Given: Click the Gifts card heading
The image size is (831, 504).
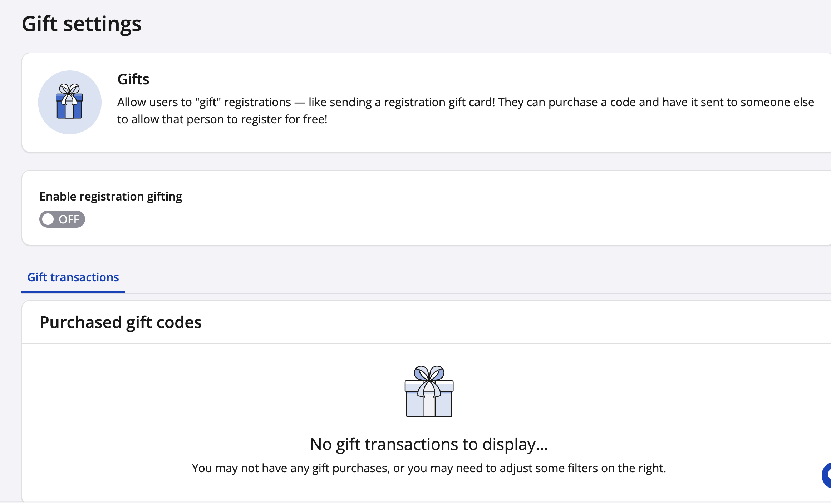Looking at the screenshot, I should (133, 79).
